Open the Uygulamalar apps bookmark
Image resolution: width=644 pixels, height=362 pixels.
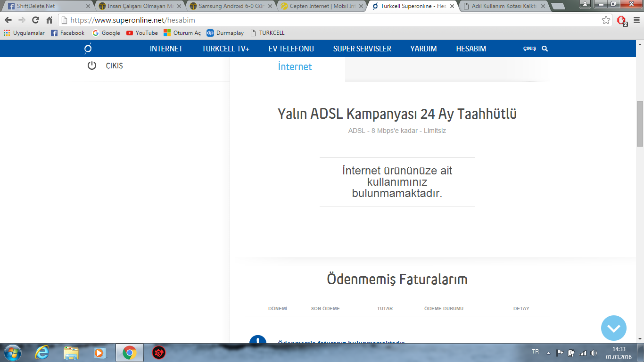pyautogui.click(x=24, y=33)
